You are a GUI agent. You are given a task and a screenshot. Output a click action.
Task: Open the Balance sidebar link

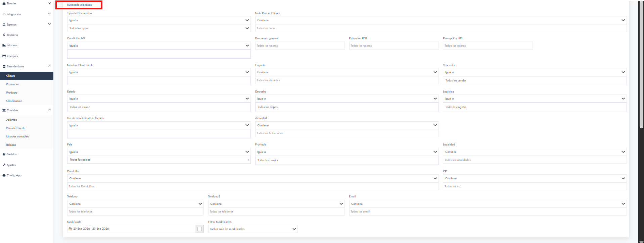(x=11, y=145)
